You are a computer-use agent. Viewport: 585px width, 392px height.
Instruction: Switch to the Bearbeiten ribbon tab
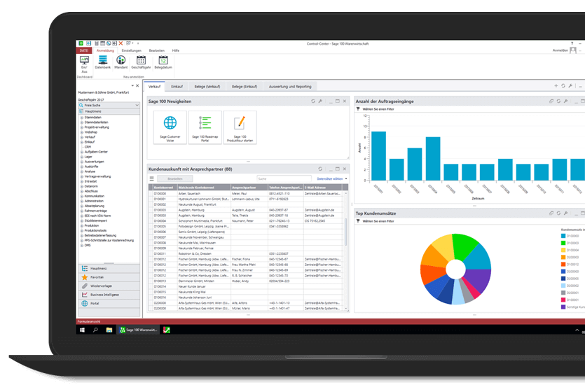coord(157,50)
